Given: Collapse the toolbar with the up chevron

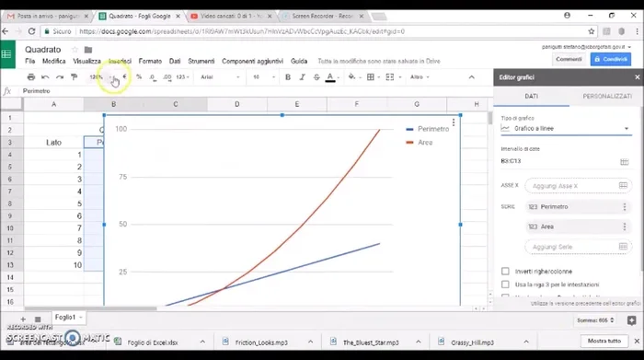Looking at the screenshot, I should (x=471, y=76).
